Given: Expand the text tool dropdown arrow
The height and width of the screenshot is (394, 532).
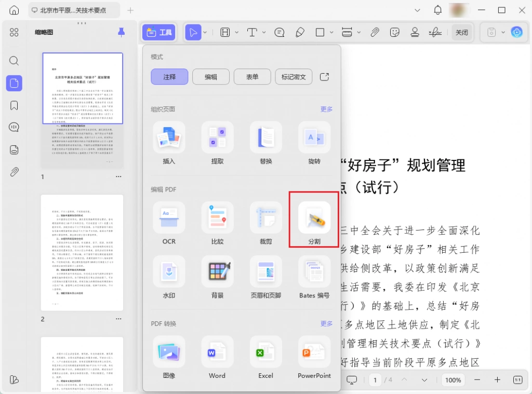Looking at the screenshot, I should (264, 33).
